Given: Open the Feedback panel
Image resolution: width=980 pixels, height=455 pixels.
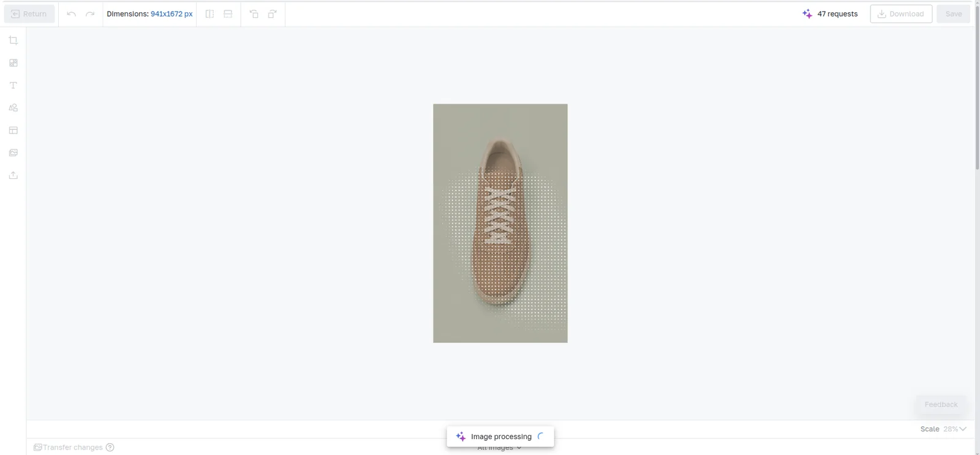Looking at the screenshot, I should (941, 405).
